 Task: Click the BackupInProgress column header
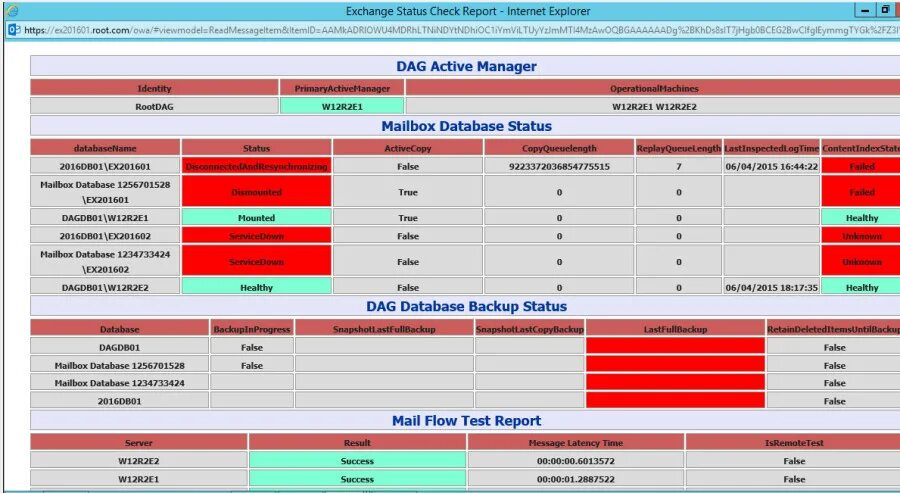tap(252, 329)
